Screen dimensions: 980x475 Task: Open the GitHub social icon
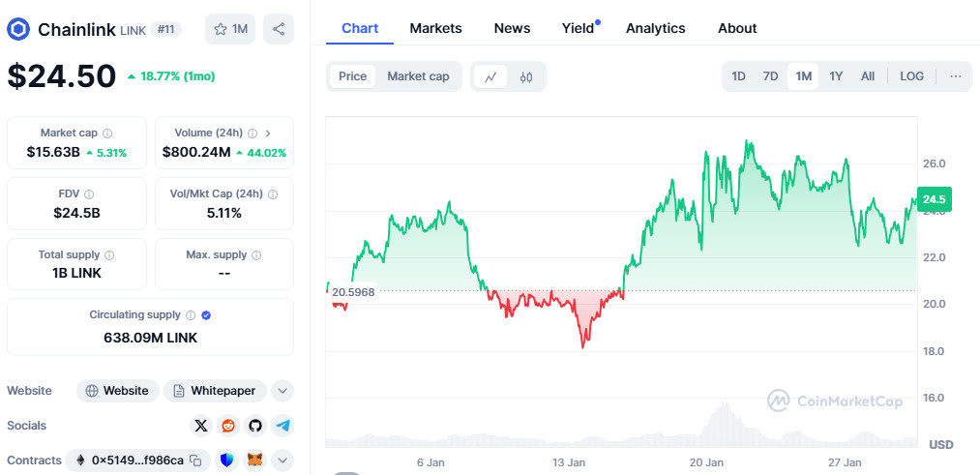pos(255,426)
